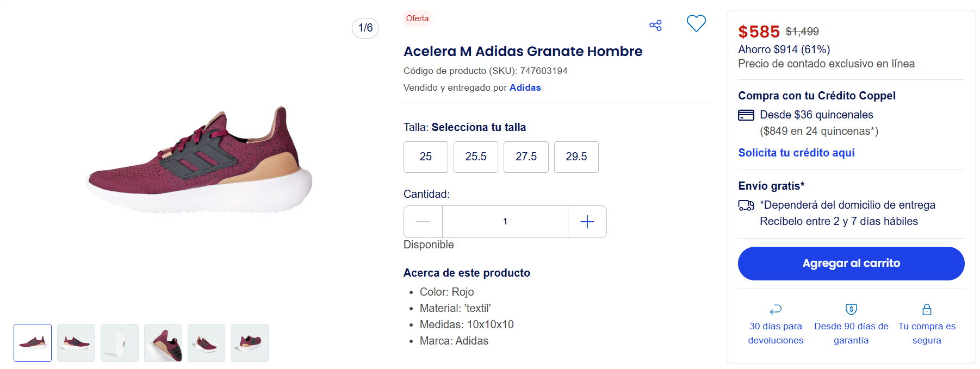Open the last thumbnail in gallery
This screenshot has width=980, height=369.
(250, 343)
